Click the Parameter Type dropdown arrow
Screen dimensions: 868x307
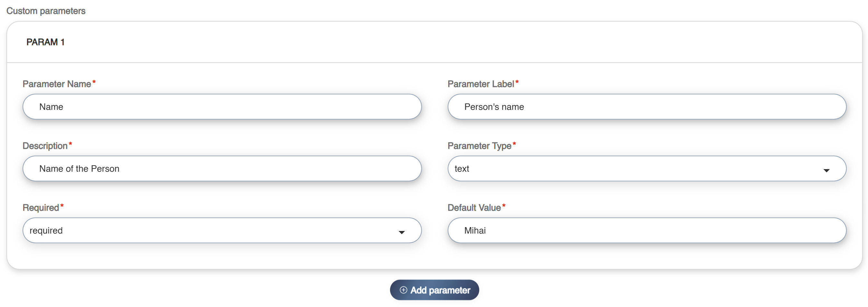point(826,170)
